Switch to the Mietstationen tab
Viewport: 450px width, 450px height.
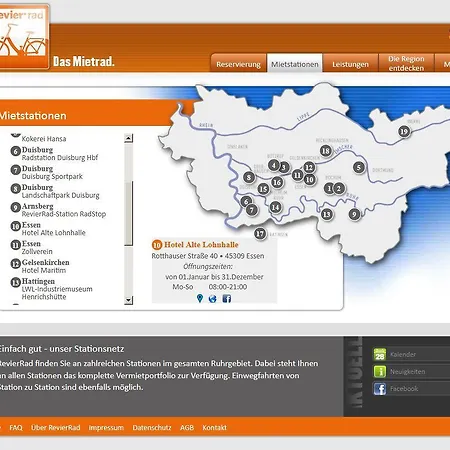[295, 64]
